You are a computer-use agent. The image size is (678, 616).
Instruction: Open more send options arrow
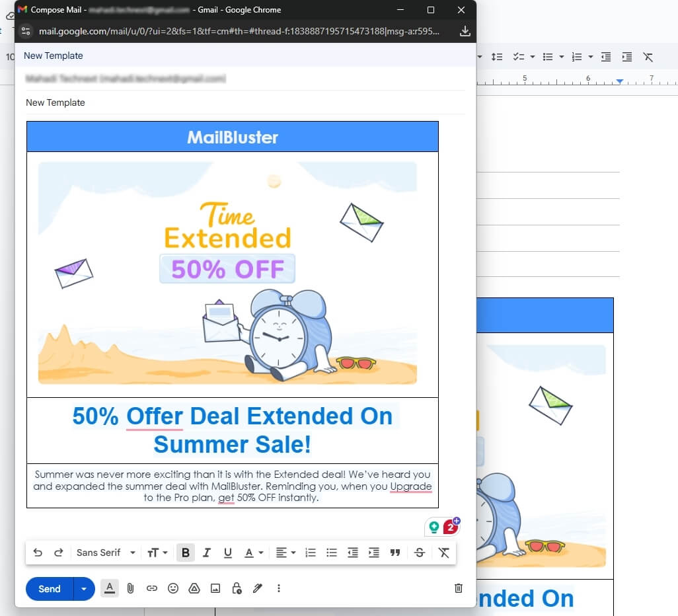click(x=84, y=589)
